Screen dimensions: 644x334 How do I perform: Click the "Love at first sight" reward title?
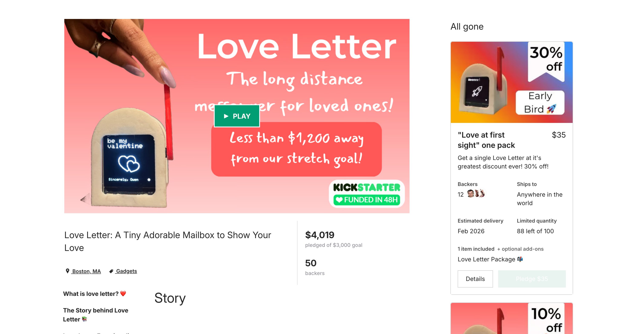point(486,140)
